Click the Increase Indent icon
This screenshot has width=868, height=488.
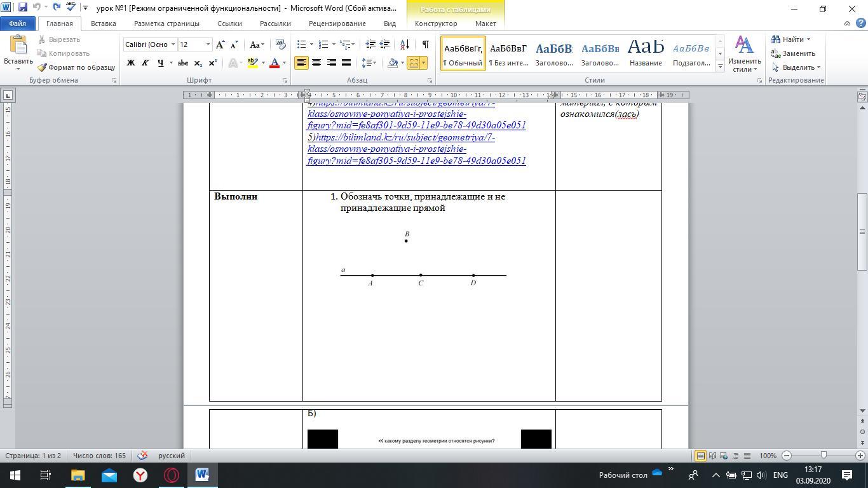tap(385, 44)
